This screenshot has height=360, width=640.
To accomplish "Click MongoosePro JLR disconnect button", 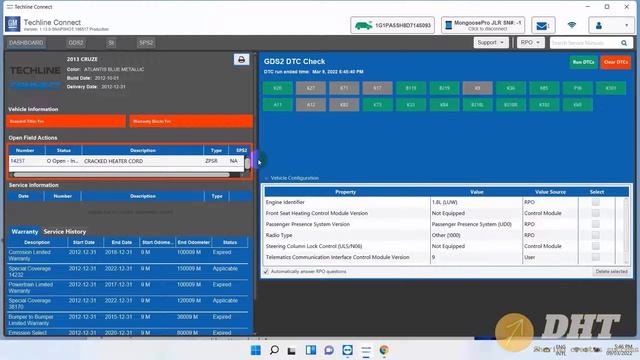I will (x=483, y=25).
